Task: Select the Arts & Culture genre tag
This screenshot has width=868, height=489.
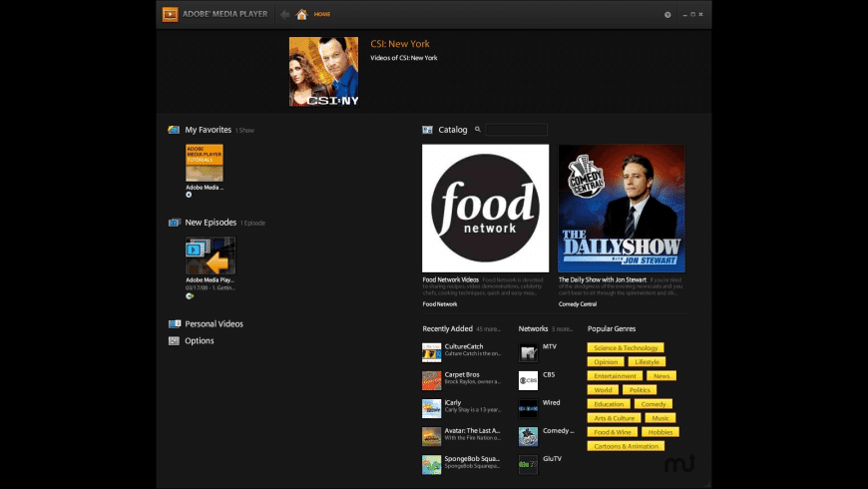Action: [x=614, y=418]
